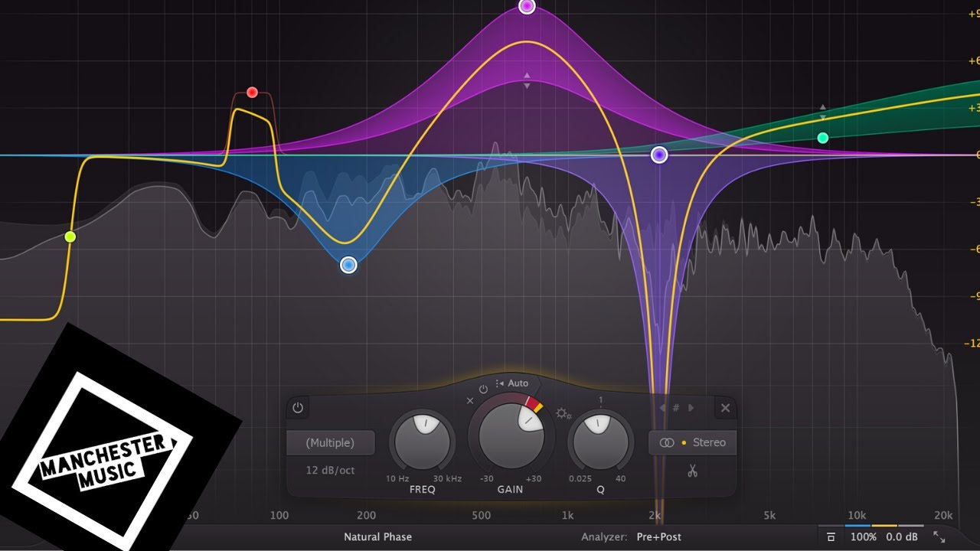Click the "500" frequency axis label

(x=482, y=515)
